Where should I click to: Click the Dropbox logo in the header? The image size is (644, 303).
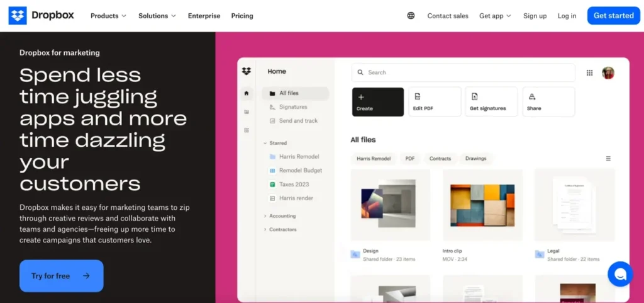click(x=41, y=16)
